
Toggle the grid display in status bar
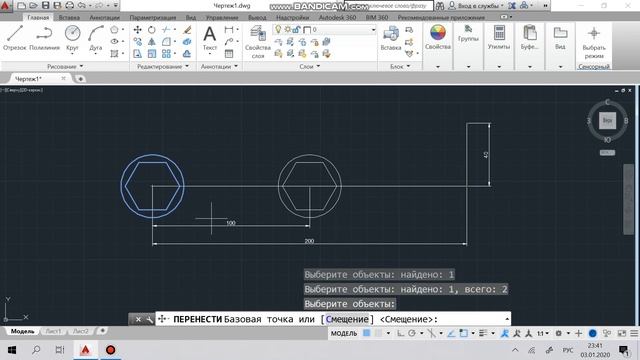(x=367, y=333)
